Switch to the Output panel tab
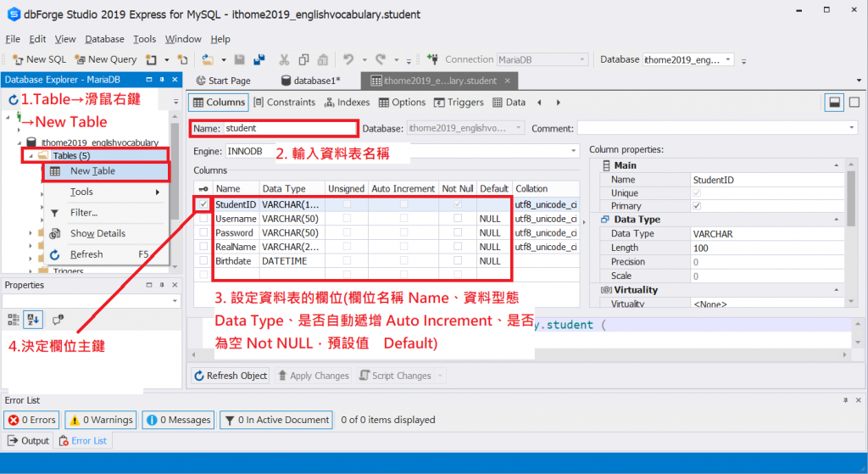868x474 pixels. [x=28, y=441]
